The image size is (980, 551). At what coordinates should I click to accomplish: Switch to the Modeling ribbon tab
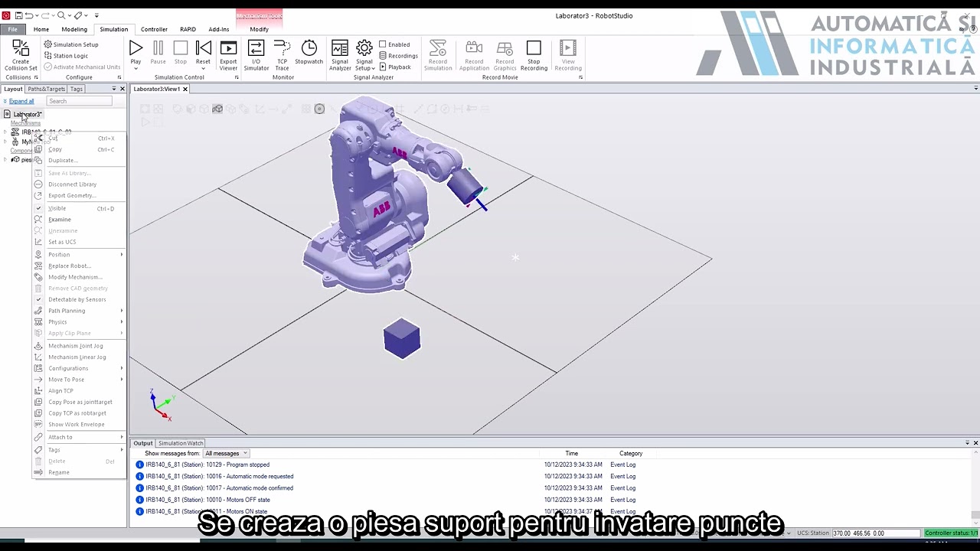click(x=74, y=29)
